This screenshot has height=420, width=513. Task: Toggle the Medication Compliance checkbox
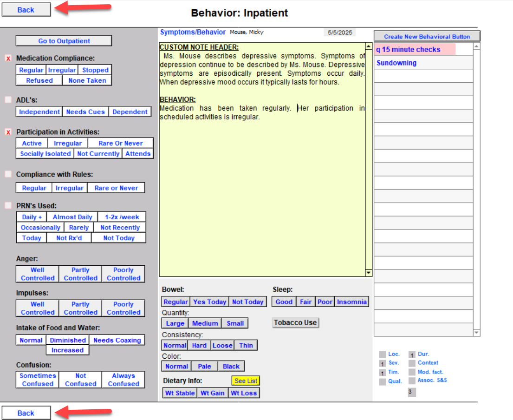point(8,59)
